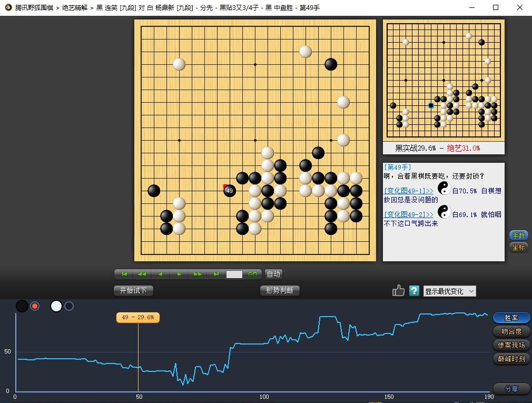
Task: Open the 显示最优变化 dropdown
Action: (449, 291)
